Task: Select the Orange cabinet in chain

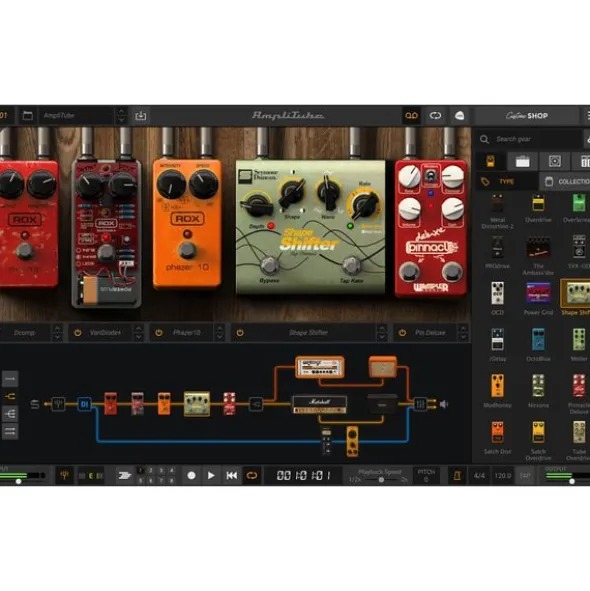Action: point(383,367)
